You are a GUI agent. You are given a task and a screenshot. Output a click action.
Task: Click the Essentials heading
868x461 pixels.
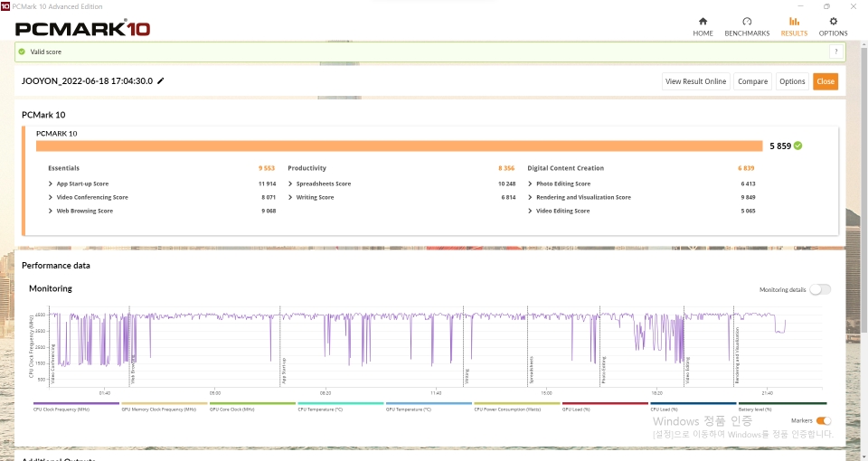click(63, 168)
